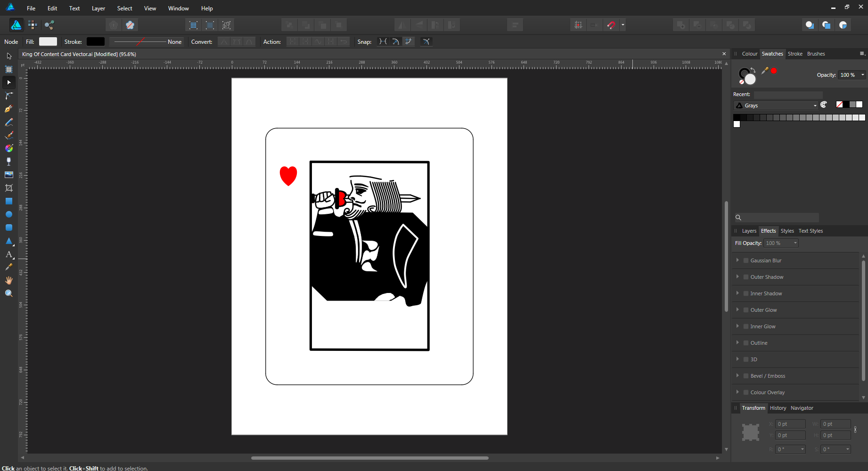Toggle Gaussian Blur effect checkbox
This screenshot has height=471, width=868.
click(746, 260)
